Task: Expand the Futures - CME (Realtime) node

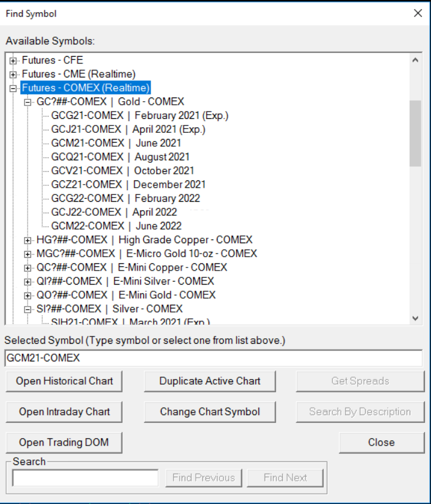Action: pos(13,74)
